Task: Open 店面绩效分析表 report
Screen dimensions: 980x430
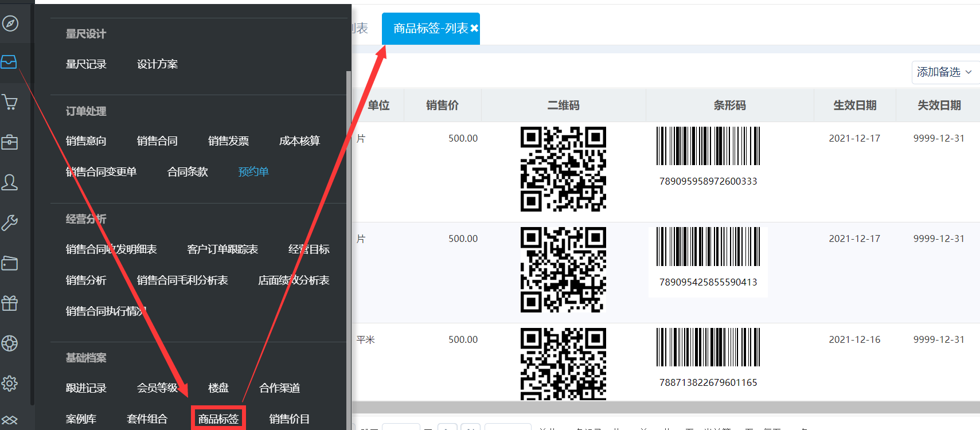Action: [294, 280]
